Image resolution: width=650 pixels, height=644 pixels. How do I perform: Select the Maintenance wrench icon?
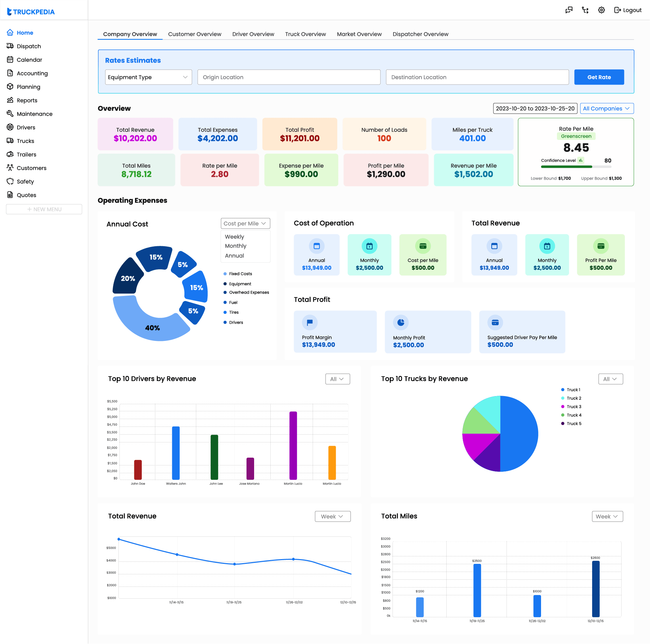(x=10, y=114)
